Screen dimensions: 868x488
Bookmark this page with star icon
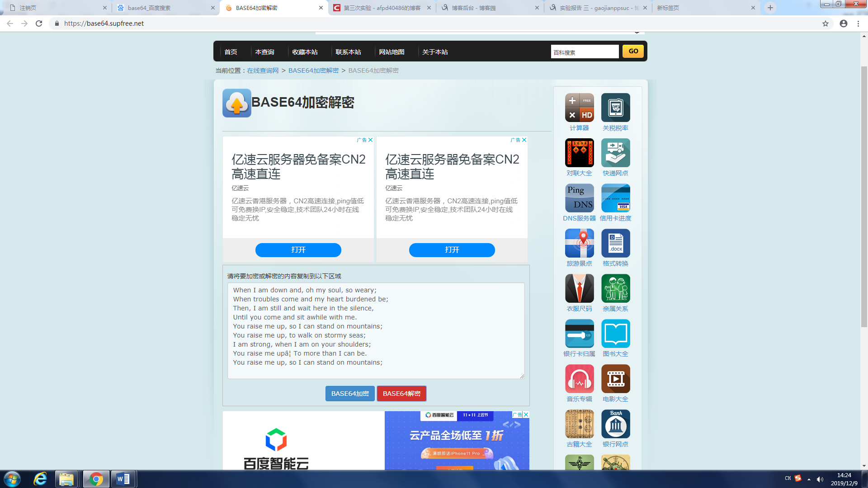825,23
